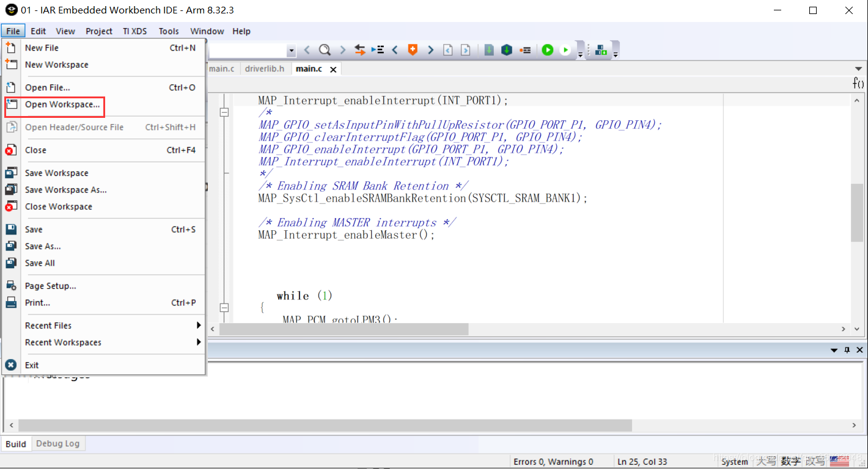Click the Replace swap-arrows icon in toolbar
This screenshot has height=469, width=868.
click(x=360, y=50)
